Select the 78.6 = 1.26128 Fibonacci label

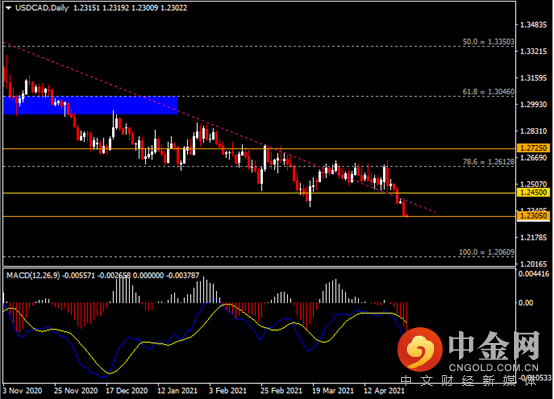click(488, 162)
